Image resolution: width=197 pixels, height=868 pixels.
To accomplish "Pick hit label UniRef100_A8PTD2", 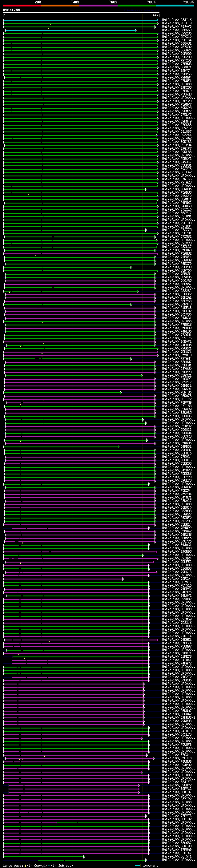I will pyautogui.click(x=177, y=819).
